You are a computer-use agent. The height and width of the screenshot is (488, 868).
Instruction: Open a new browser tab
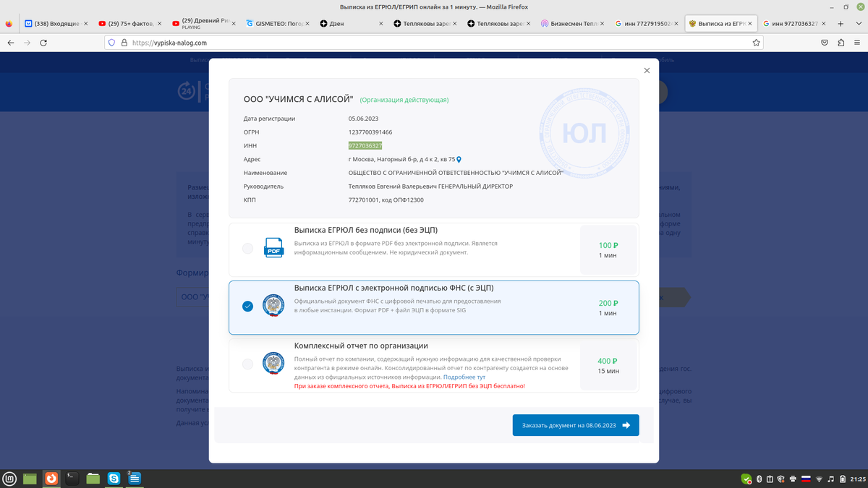(841, 23)
